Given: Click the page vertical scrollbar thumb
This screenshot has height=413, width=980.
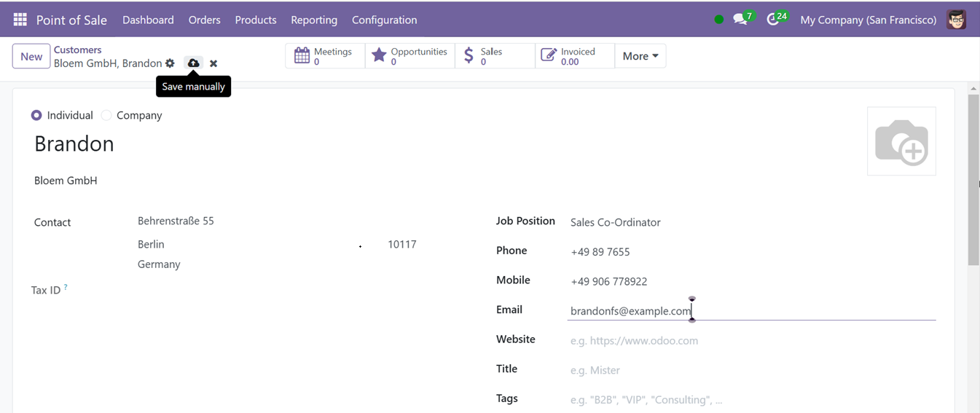Looking at the screenshot, I should [973, 179].
